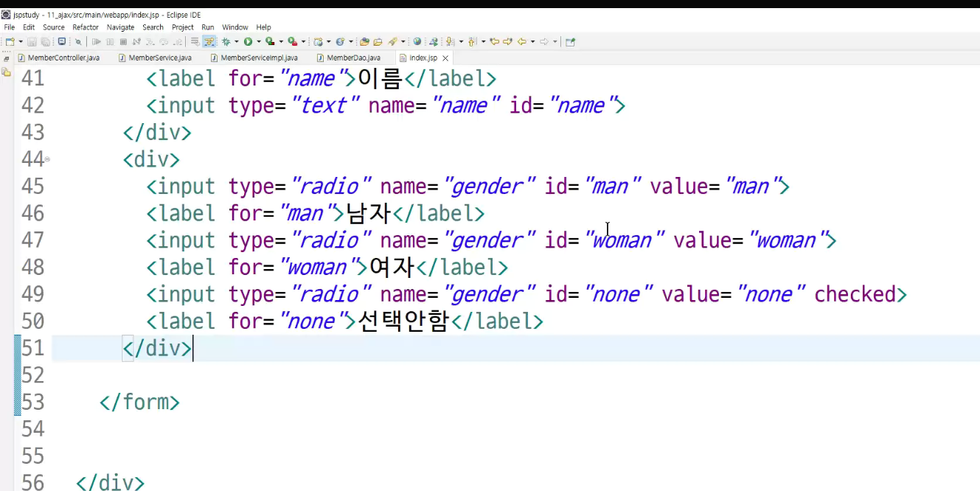The height and width of the screenshot is (491, 980).
Task: Open the Web Browser globe icon
Action: 417,42
